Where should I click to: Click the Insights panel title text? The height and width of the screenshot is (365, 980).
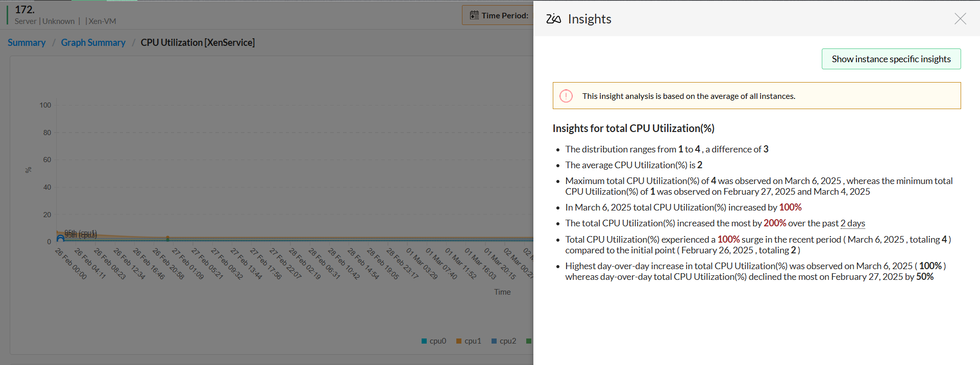(x=590, y=19)
